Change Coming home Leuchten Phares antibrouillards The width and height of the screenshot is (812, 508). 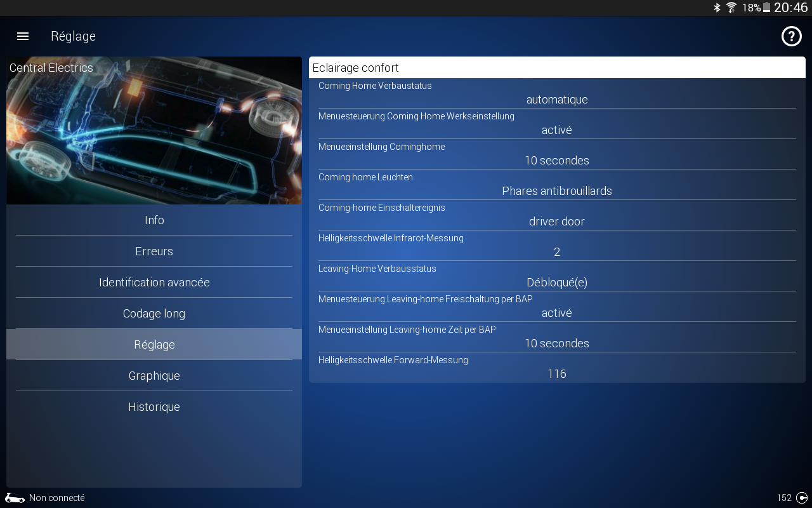(557, 185)
